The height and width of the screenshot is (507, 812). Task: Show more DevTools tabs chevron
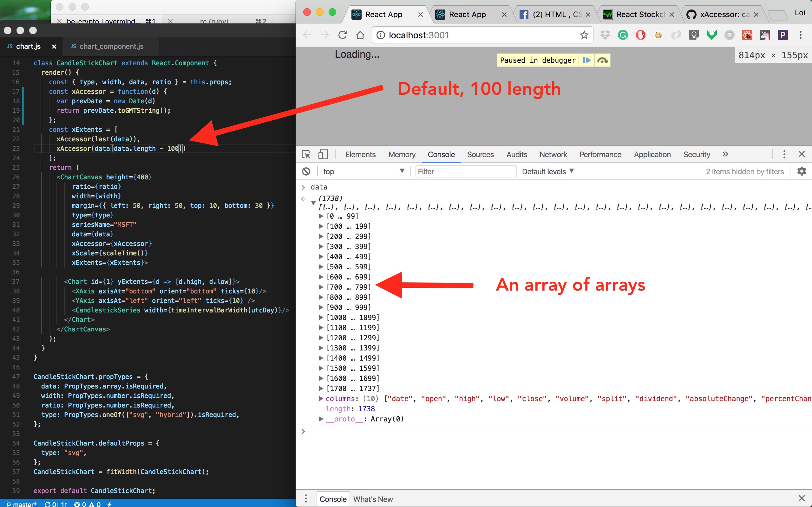(725, 155)
